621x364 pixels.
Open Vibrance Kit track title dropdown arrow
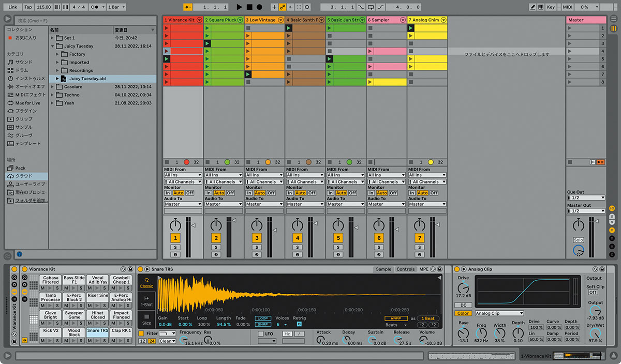pos(199,20)
